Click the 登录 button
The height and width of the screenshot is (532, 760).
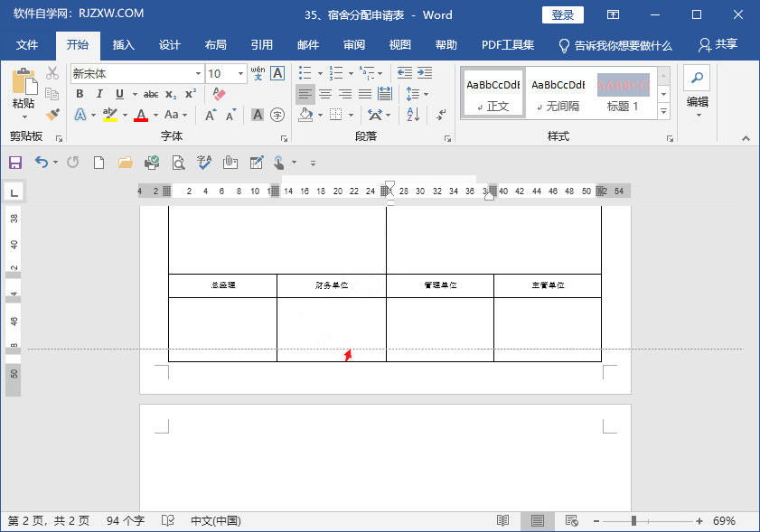coord(562,14)
